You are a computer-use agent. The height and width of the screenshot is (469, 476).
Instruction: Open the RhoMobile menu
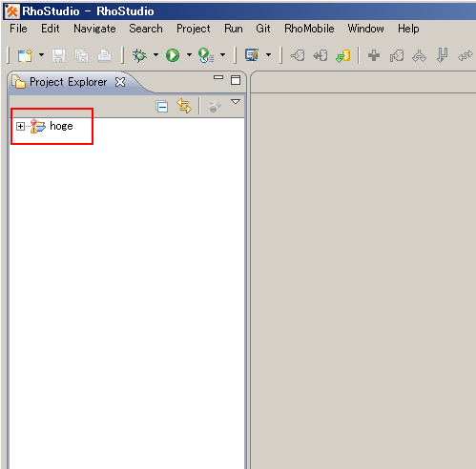309,29
